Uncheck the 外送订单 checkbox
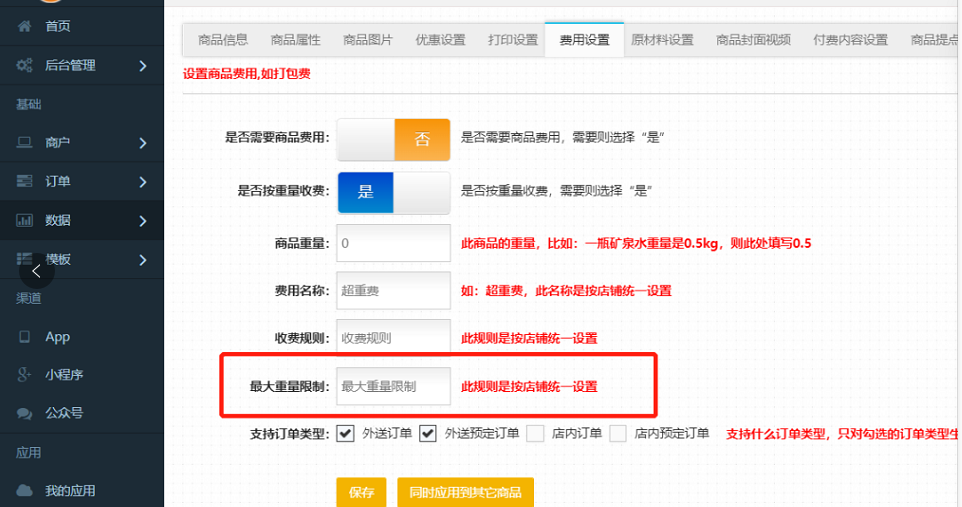The height and width of the screenshot is (507, 962). 346,433
